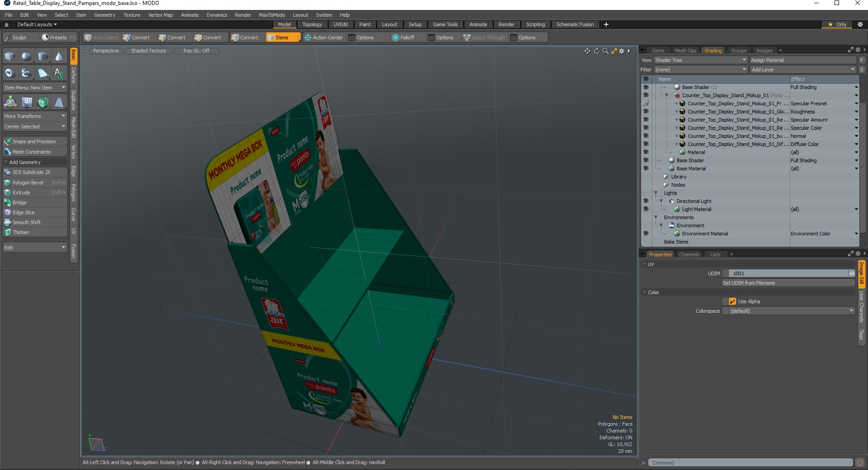Toggle visibility of Specular Amount layer
Viewport: 868px width, 470px height.
click(x=646, y=120)
